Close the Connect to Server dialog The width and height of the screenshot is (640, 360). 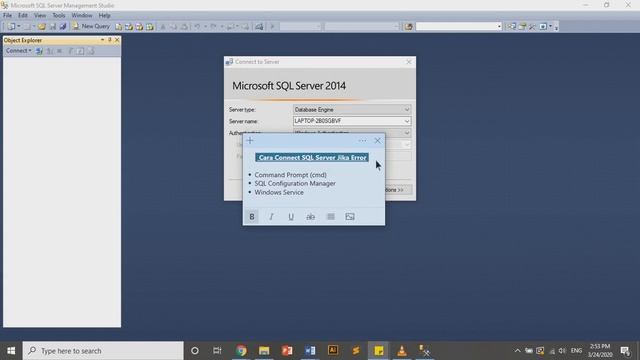click(409, 62)
